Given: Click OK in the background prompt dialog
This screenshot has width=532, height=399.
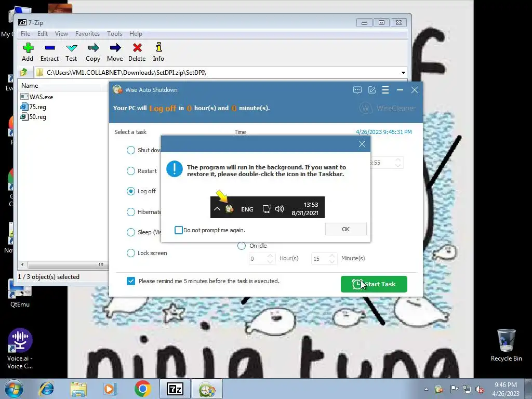Looking at the screenshot, I should coord(345,229).
